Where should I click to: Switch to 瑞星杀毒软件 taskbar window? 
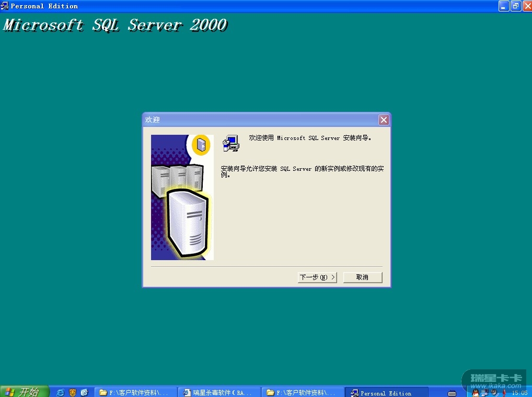pyautogui.click(x=219, y=393)
